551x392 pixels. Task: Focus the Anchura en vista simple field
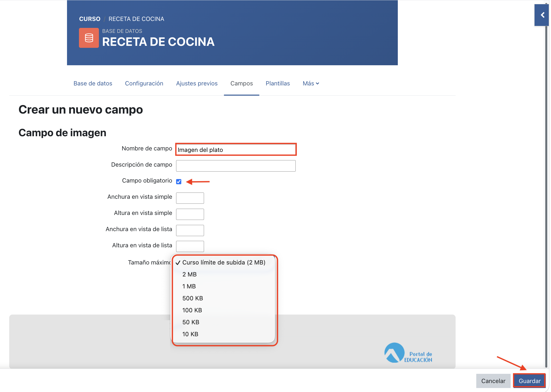(x=190, y=198)
